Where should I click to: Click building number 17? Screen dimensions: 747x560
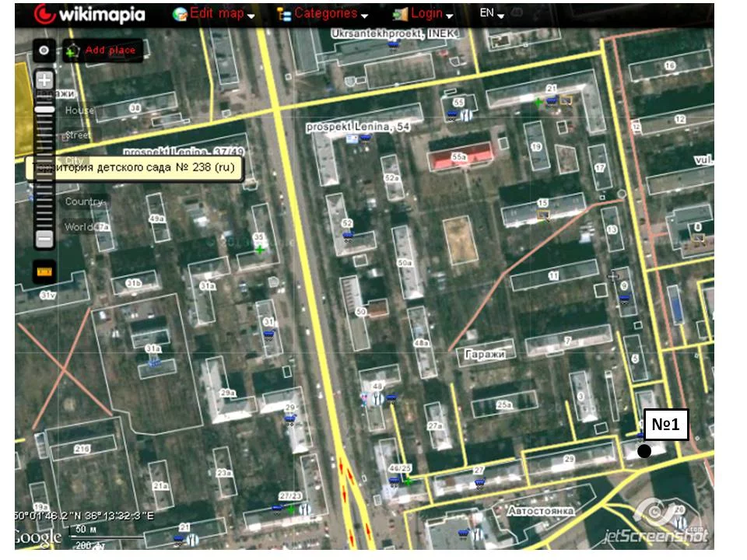coord(600,168)
